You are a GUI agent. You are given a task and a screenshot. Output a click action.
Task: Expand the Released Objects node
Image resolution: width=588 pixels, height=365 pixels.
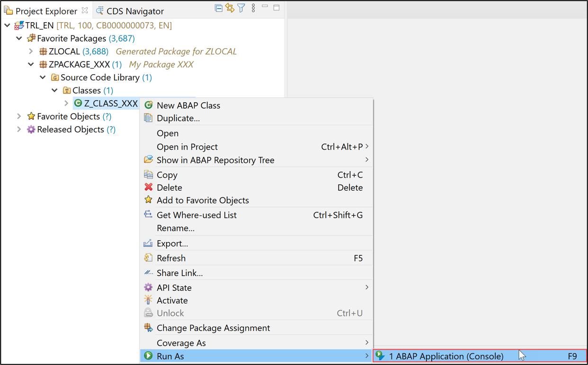[x=19, y=129]
